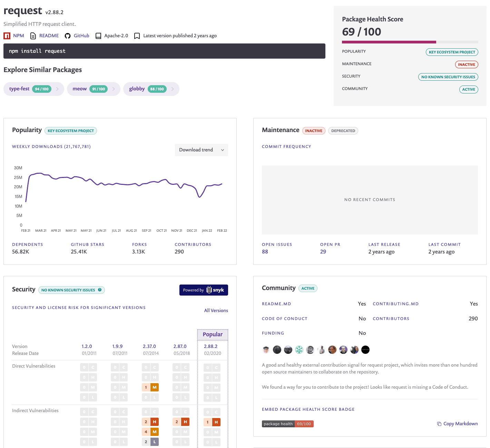The width and height of the screenshot is (490, 448).
Task: Select the meow package chip
Action: (x=94, y=89)
